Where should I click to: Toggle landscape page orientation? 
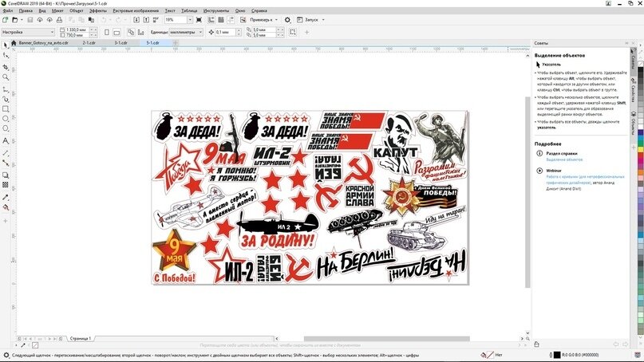(117, 32)
